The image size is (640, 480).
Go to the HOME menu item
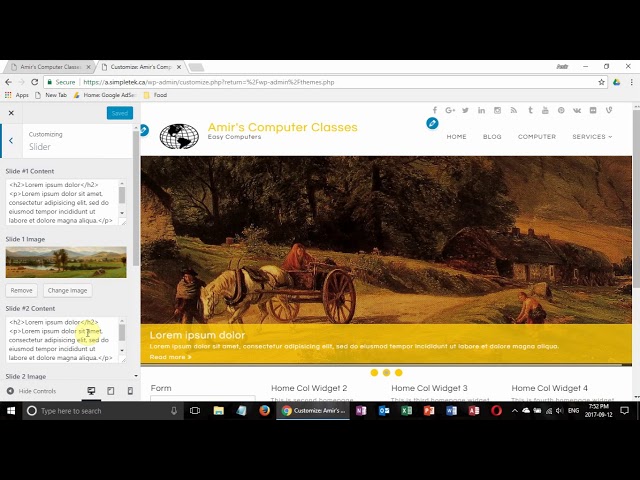pos(456,137)
